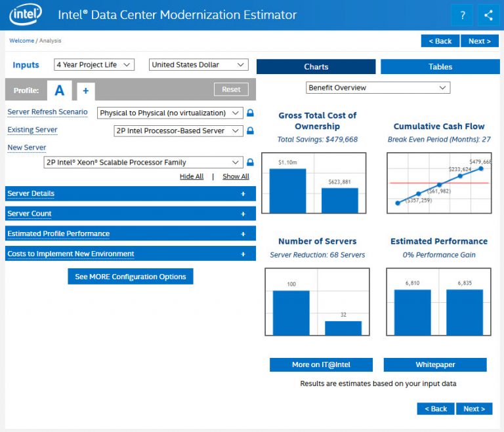The height and width of the screenshot is (432, 504).
Task: Click the top Next button
Action: [479, 41]
